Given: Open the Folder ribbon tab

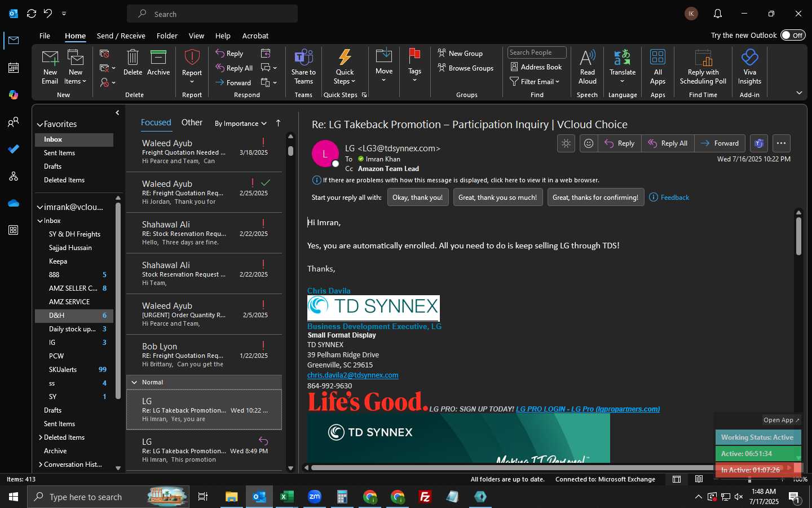Looking at the screenshot, I should 167,36.
